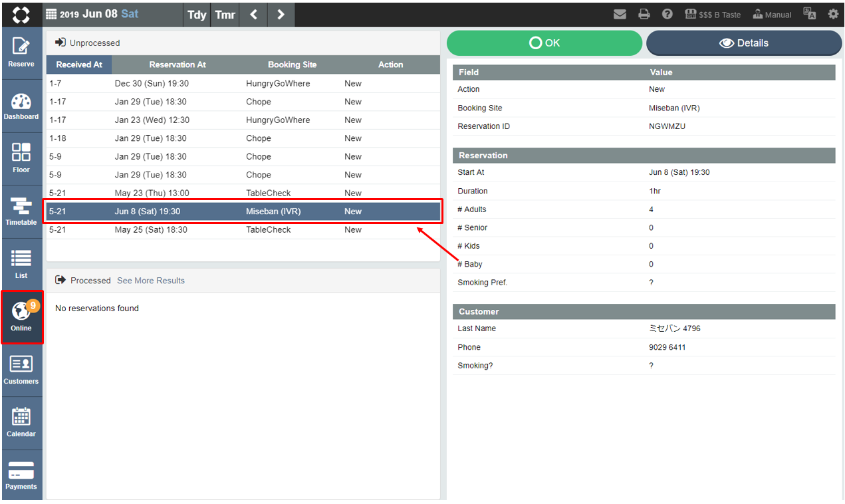The width and height of the screenshot is (845, 504).
Task: Select the 1-18 Jan 29 Chope row
Action: (x=243, y=138)
